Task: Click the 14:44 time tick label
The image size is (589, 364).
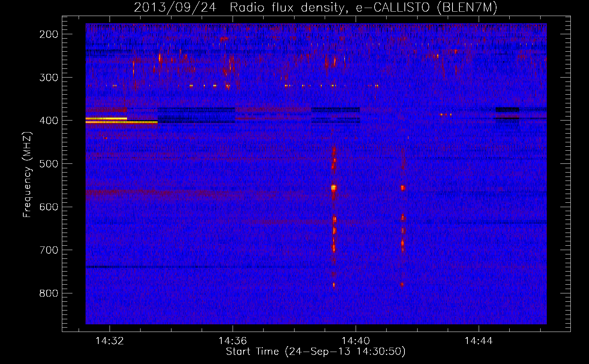Action: (x=479, y=341)
